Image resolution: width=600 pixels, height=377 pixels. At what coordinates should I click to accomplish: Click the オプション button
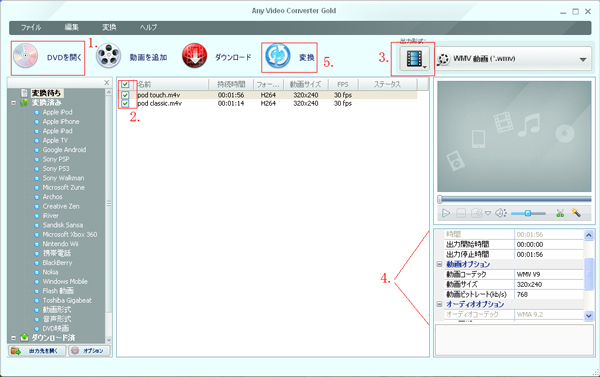tap(89, 351)
